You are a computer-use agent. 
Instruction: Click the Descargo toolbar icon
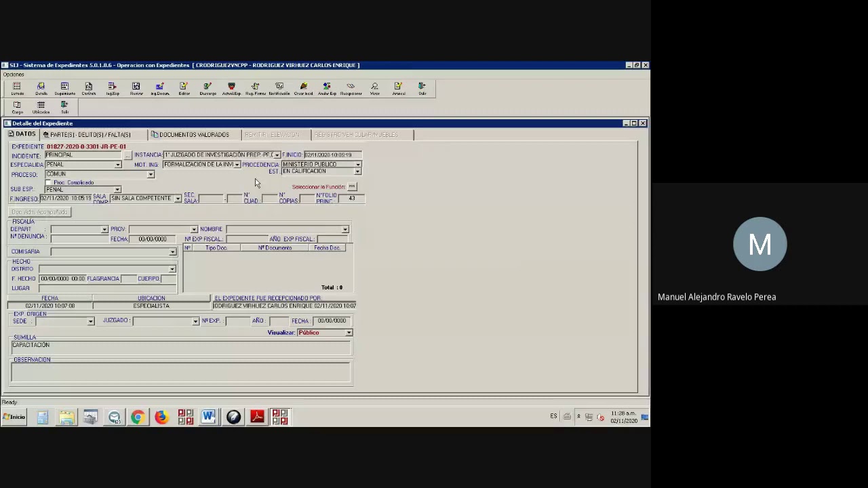coord(208,89)
